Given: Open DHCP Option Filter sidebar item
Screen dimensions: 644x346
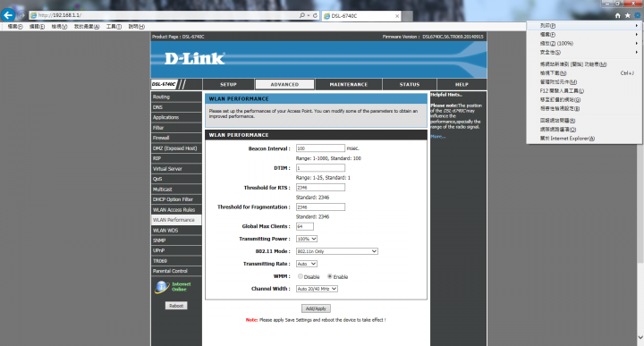Looking at the screenshot, I should pyautogui.click(x=176, y=199).
